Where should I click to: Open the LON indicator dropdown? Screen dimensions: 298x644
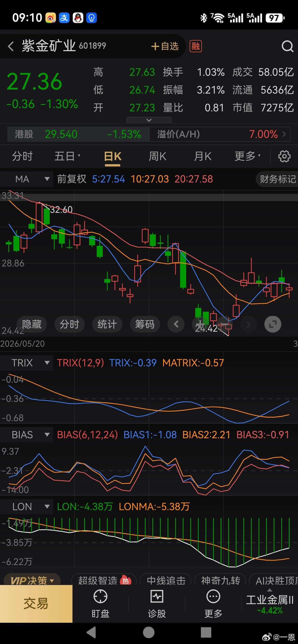[x=26, y=507]
